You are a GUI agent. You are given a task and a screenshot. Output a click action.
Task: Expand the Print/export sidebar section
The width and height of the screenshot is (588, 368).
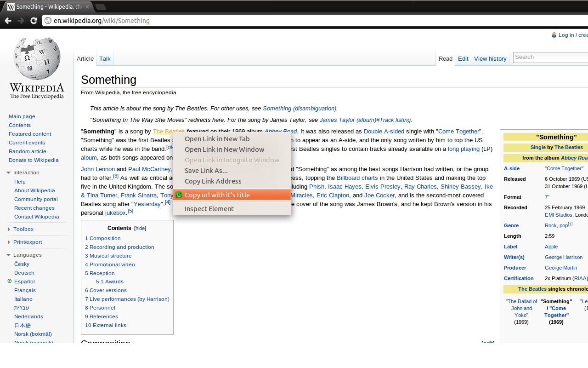[x=9, y=242]
